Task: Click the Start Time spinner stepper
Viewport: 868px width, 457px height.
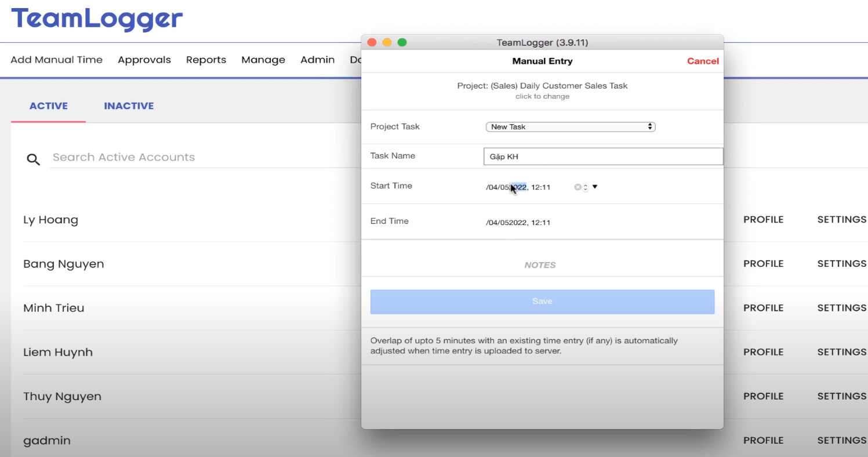Action: [586, 187]
